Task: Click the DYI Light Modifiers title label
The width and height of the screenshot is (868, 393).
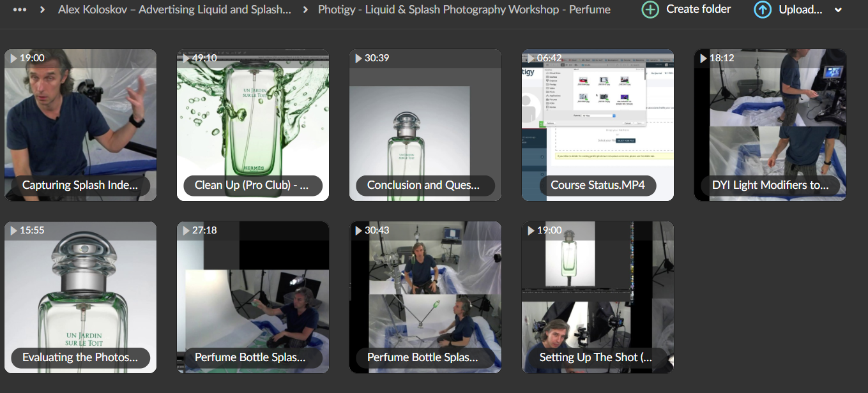Action: 770,185
